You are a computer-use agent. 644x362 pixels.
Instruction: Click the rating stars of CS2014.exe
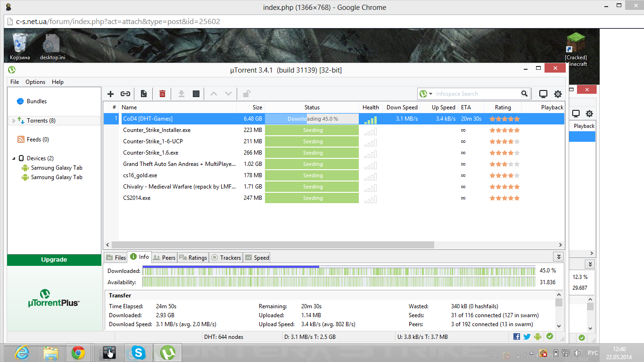click(x=504, y=198)
